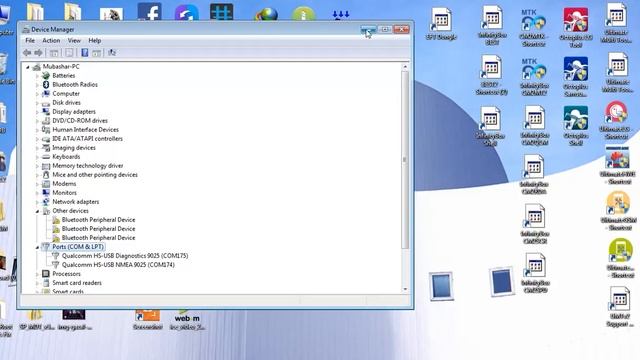Select the red Octoplus tool desktop shortcut

tap(576, 27)
